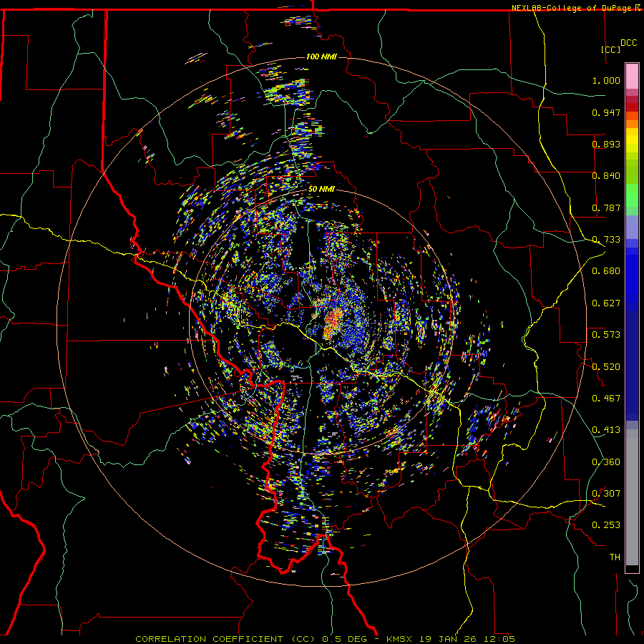This screenshot has height=644, width=644.
Task: Click the 0.467 scale value
Action: [x=606, y=399]
